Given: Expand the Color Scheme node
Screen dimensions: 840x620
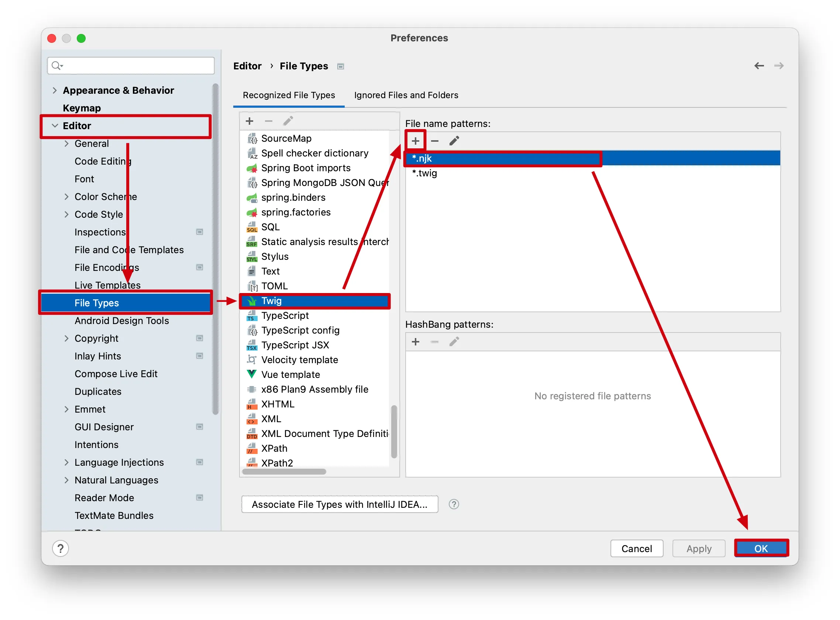Looking at the screenshot, I should click(66, 197).
